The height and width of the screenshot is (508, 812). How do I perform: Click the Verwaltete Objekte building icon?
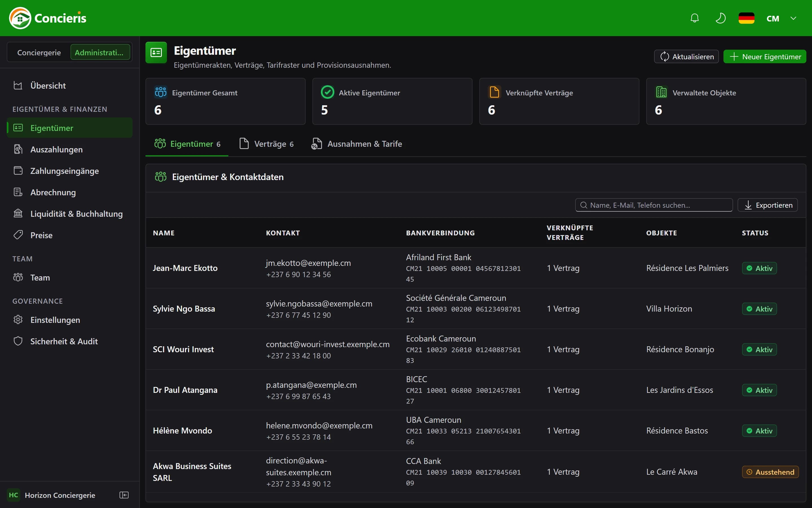click(661, 92)
